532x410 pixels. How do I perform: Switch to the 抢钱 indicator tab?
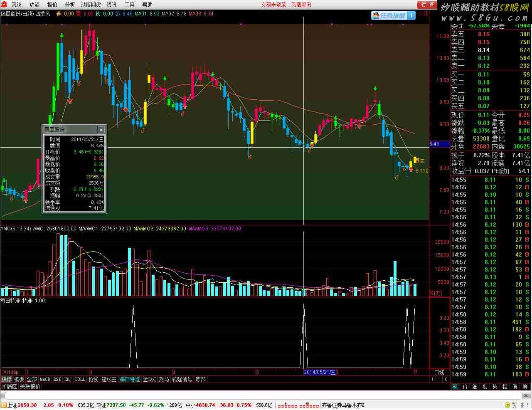point(94,379)
